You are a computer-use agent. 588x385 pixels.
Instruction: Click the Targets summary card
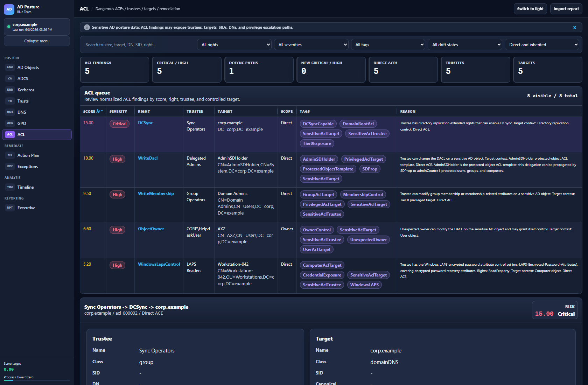pyautogui.click(x=548, y=70)
